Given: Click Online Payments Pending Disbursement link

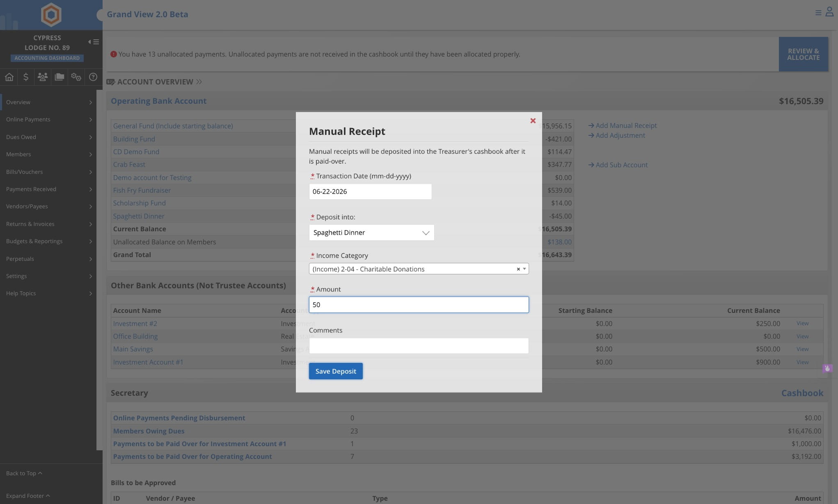Looking at the screenshot, I should pyautogui.click(x=179, y=418).
